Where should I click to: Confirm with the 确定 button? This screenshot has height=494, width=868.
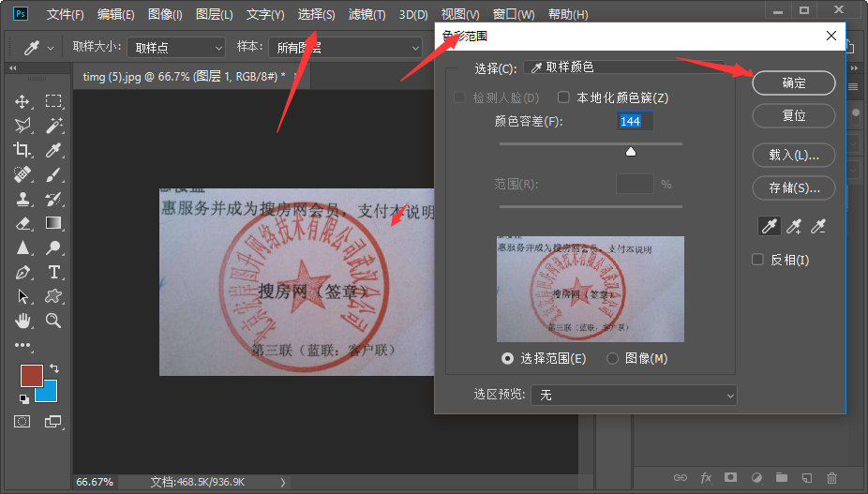click(794, 83)
